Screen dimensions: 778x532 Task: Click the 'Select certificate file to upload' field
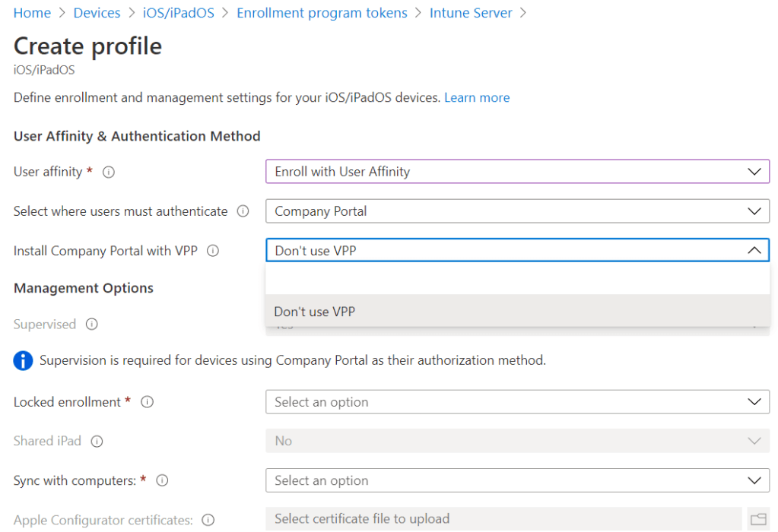pos(503,519)
